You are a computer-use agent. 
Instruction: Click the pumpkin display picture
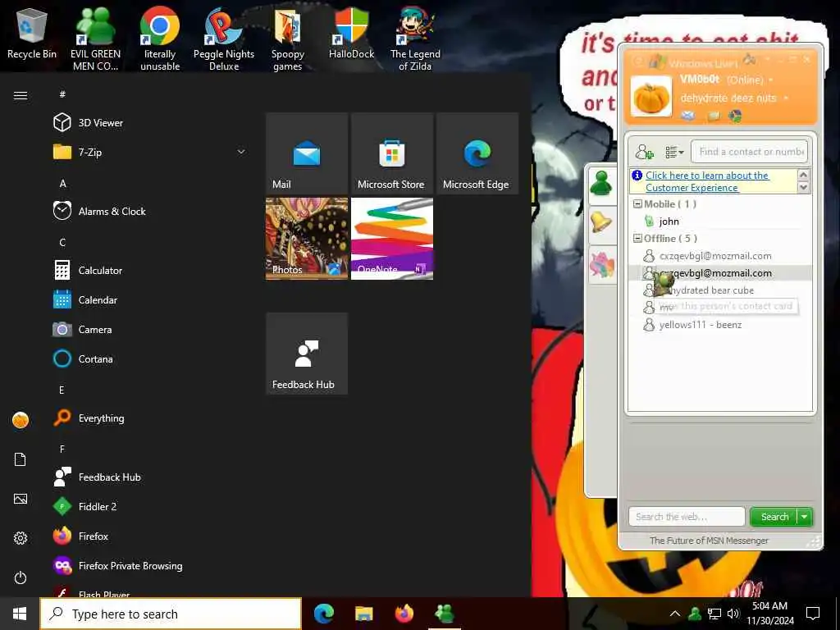click(651, 97)
